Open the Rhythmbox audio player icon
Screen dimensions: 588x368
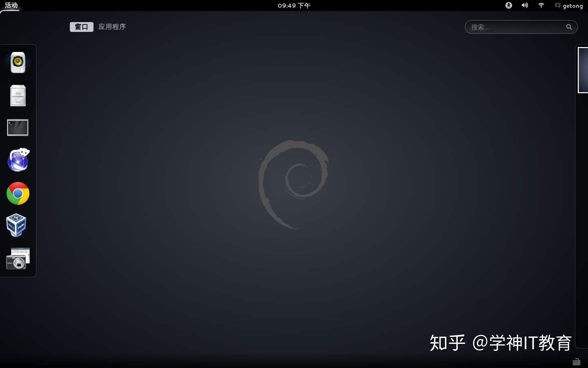(18, 63)
